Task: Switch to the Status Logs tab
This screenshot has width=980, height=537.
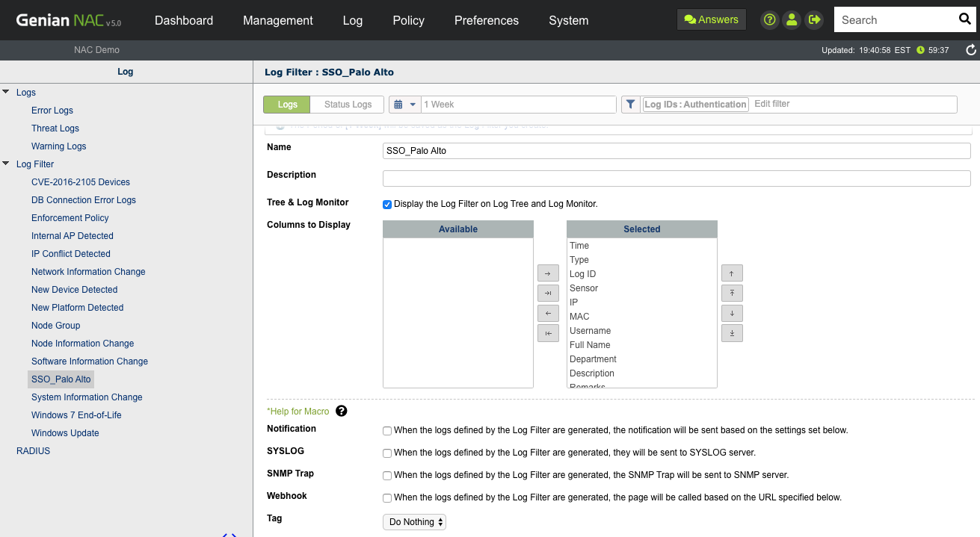Action: [x=348, y=105]
